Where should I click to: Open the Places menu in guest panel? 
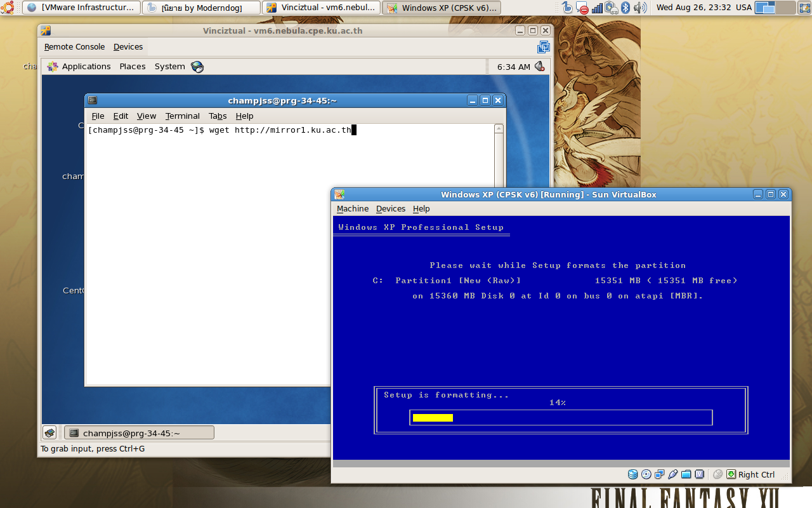(x=133, y=67)
